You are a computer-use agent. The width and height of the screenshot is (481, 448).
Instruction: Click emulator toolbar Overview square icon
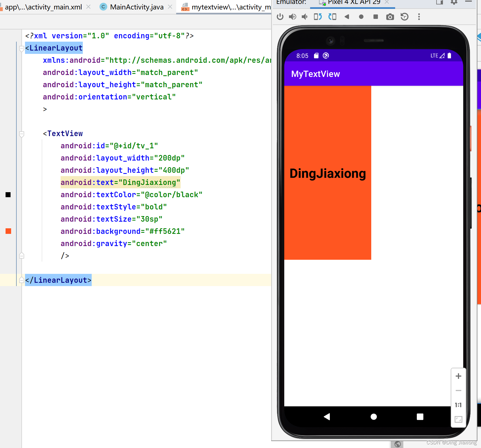click(376, 17)
